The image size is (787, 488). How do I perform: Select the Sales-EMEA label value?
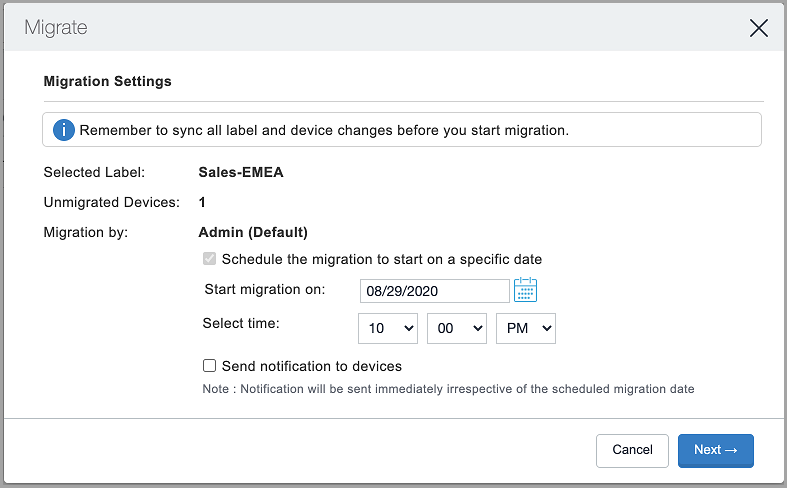241,172
